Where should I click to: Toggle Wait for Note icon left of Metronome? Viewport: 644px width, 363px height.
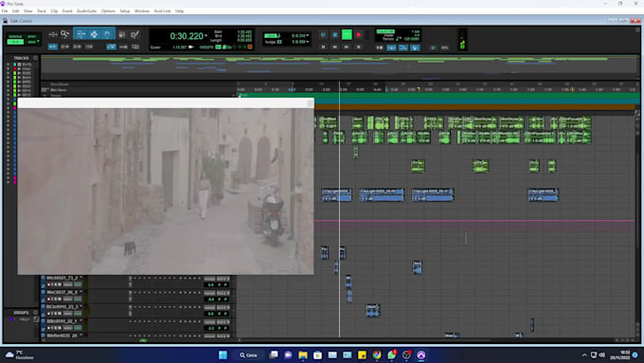coord(380,47)
